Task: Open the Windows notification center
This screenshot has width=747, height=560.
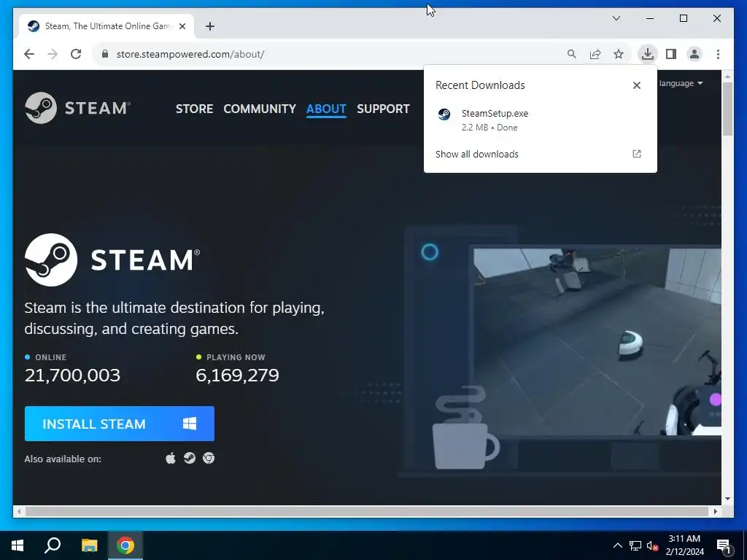Action: [x=724, y=546]
